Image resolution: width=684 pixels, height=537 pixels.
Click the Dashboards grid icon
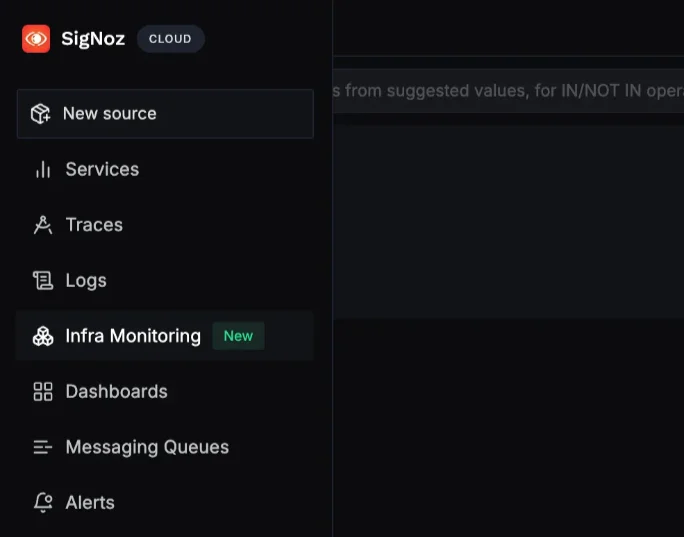coord(43,391)
